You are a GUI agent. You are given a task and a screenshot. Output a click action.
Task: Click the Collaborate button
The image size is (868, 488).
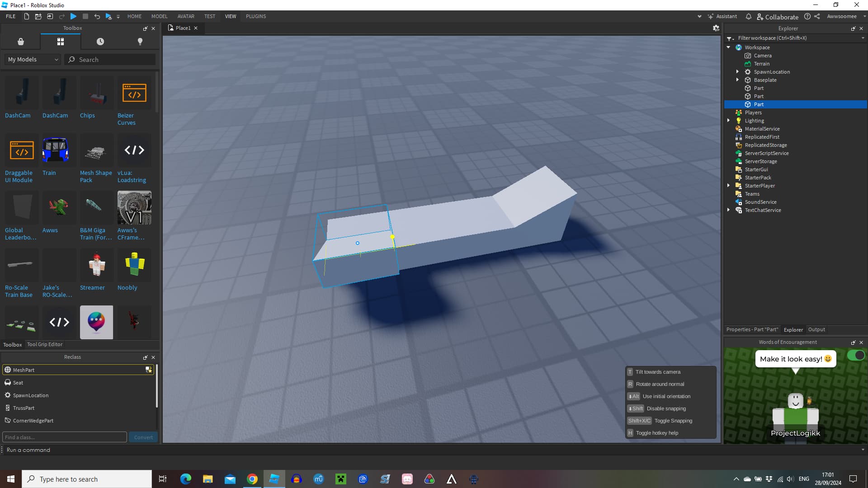(x=782, y=17)
